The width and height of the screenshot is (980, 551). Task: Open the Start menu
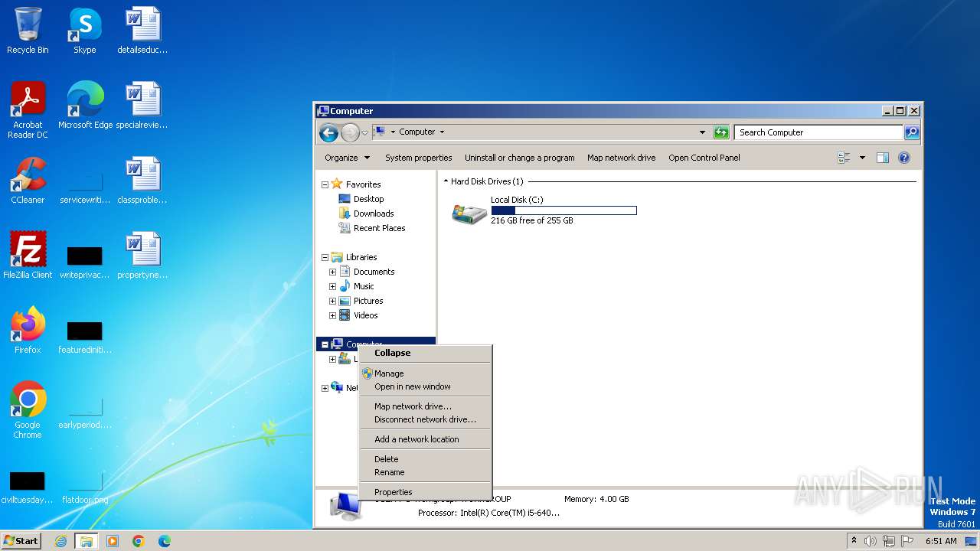(x=21, y=541)
